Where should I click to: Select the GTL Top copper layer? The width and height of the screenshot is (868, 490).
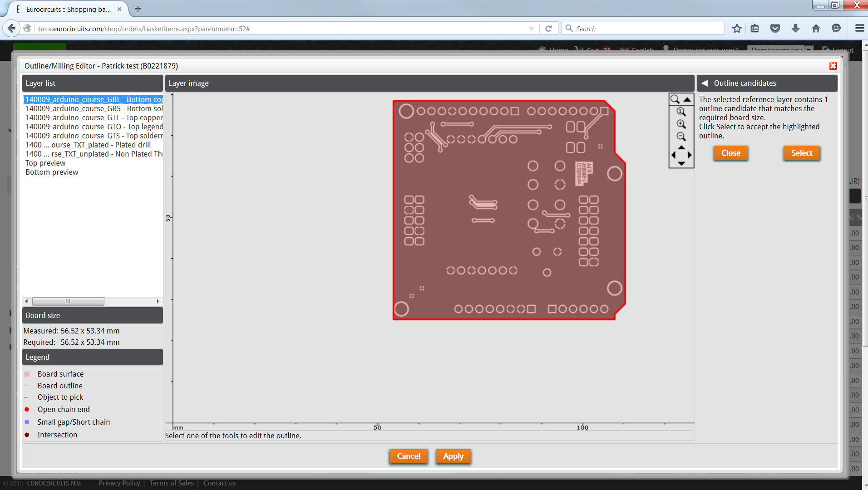(x=93, y=118)
